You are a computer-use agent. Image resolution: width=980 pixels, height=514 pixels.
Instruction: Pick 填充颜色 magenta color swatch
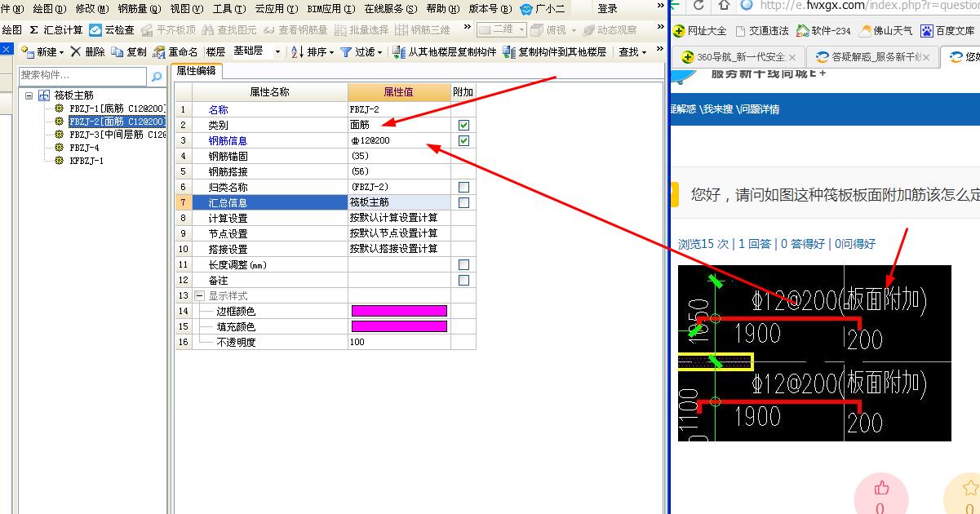(x=399, y=326)
